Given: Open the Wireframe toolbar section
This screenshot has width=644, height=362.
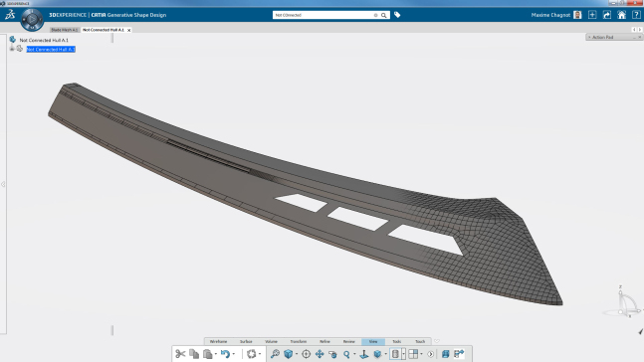Looking at the screenshot, I should pyautogui.click(x=219, y=341).
